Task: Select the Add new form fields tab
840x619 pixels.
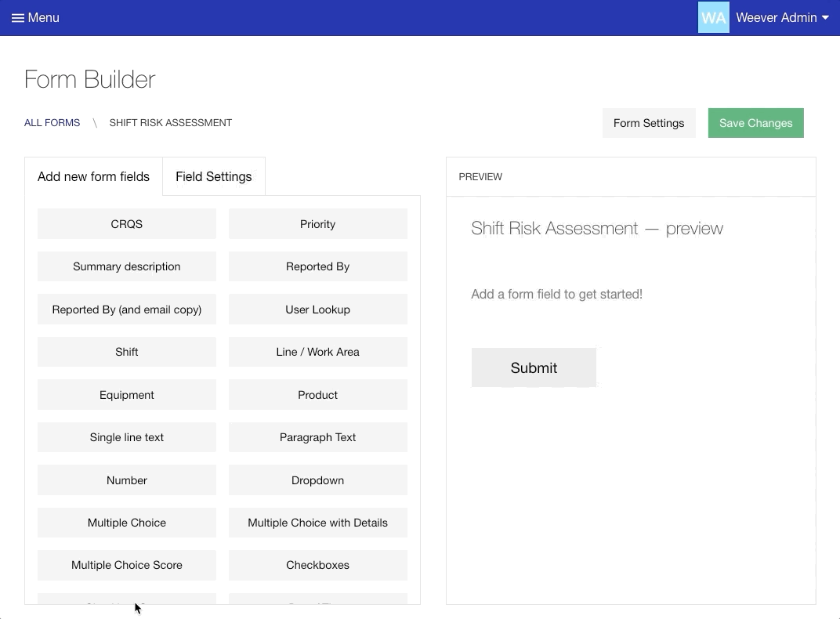Action: 93,176
